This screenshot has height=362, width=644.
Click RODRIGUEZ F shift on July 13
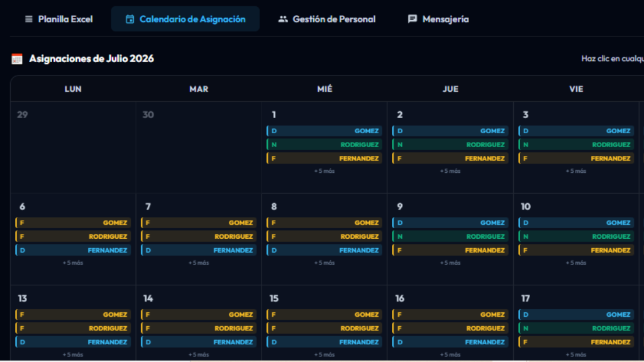73,329
